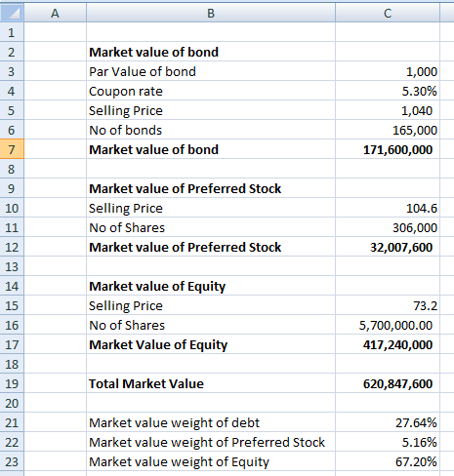Select the 5.30% coupon rate value
This screenshot has height=476, width=454.
tap(388, 91)
